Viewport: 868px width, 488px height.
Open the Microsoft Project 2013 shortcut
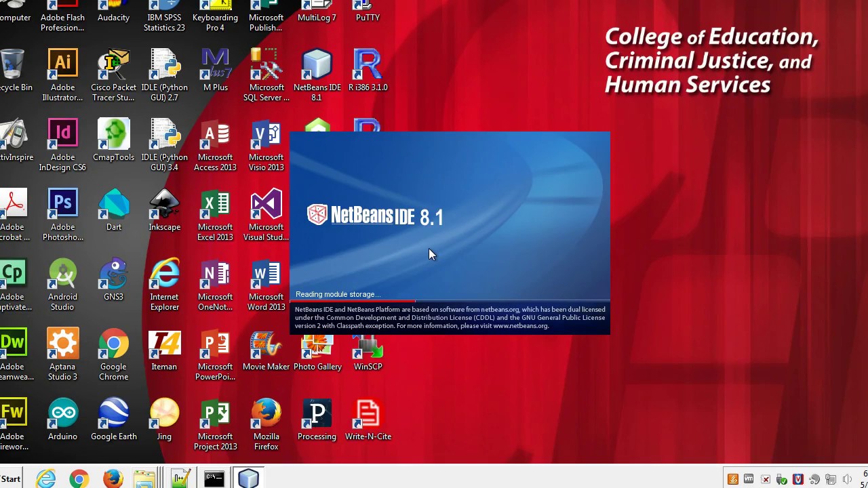(x=216, y=424)
